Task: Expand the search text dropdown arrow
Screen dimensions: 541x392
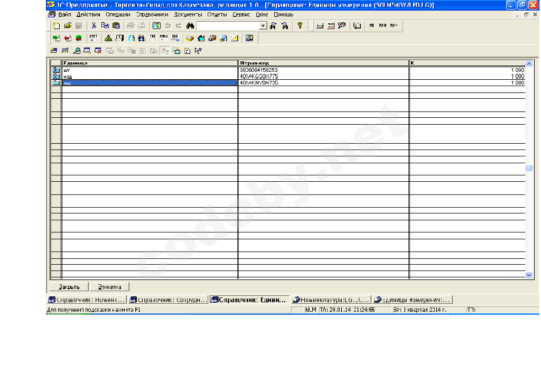Action: (263, 26)
